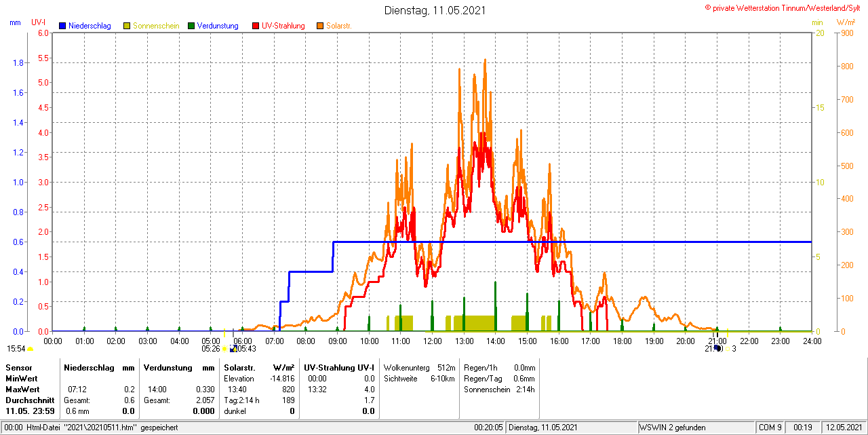The image size is (868, 435).
Task: Click the Html-Datei gespeichert status message
Action: 102,428
